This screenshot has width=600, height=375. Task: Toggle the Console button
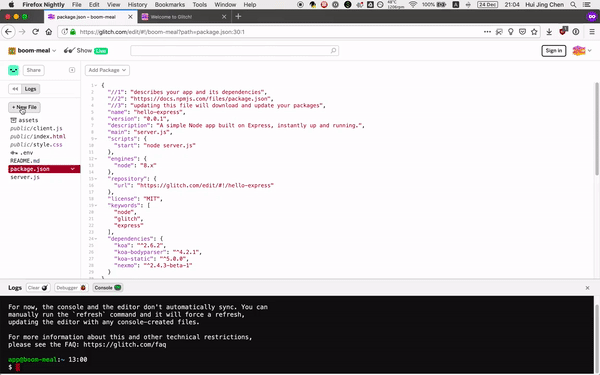(108, 288)
